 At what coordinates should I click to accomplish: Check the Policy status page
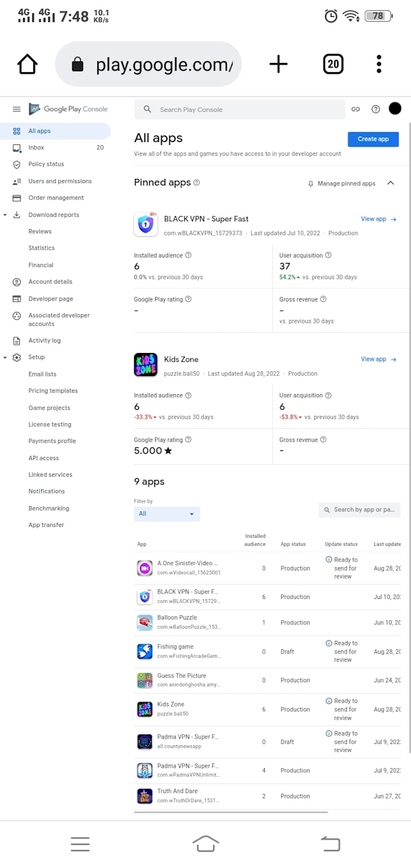(45, 164)
